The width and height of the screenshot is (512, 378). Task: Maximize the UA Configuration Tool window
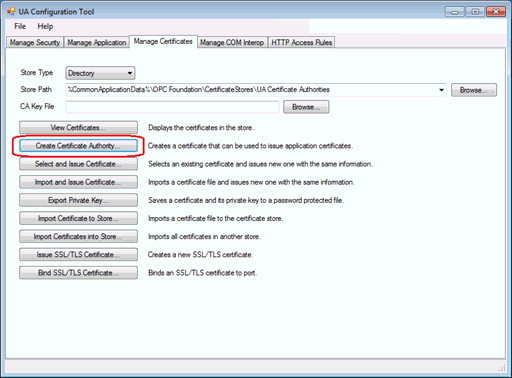click(x=475, y=12)
